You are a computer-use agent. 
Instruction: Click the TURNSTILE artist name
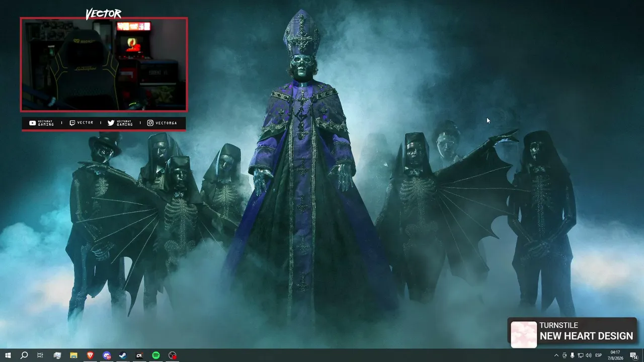(558, 325)
